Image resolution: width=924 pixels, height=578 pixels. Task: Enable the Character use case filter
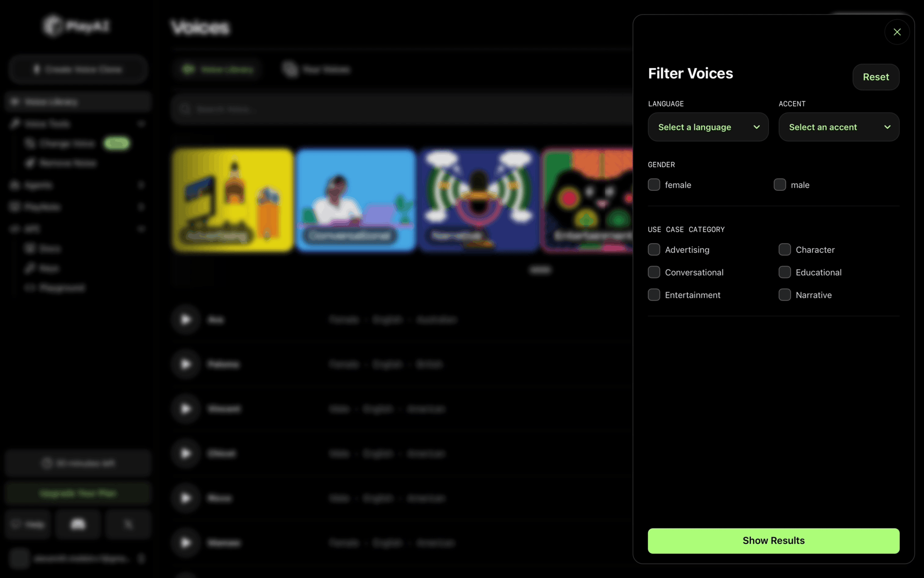[784, 250]
